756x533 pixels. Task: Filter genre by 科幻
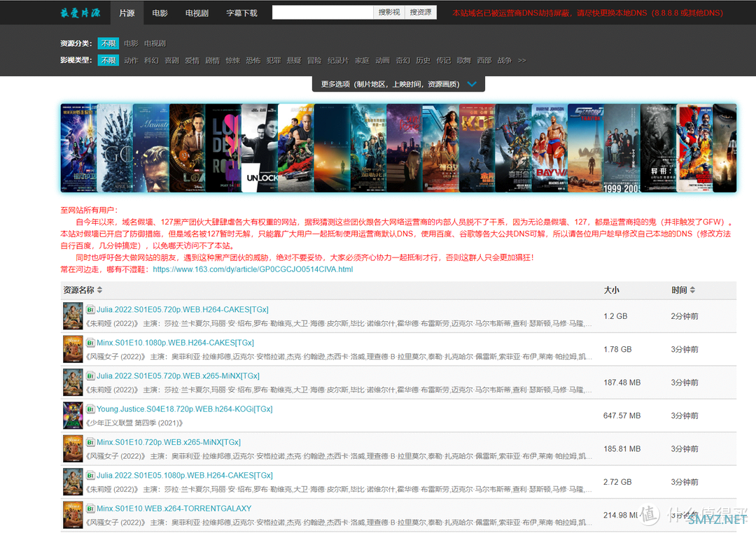coord(151,60)
